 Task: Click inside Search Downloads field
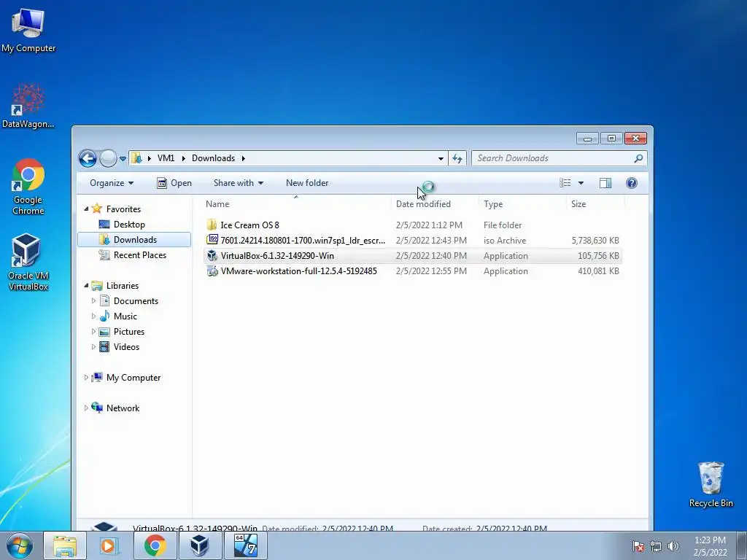(x=560, y=158)
